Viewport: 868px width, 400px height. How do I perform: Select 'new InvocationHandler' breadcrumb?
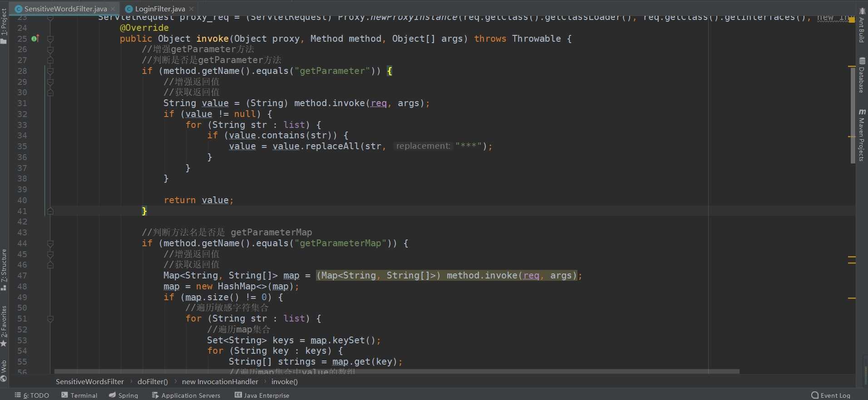coord(220,382)
